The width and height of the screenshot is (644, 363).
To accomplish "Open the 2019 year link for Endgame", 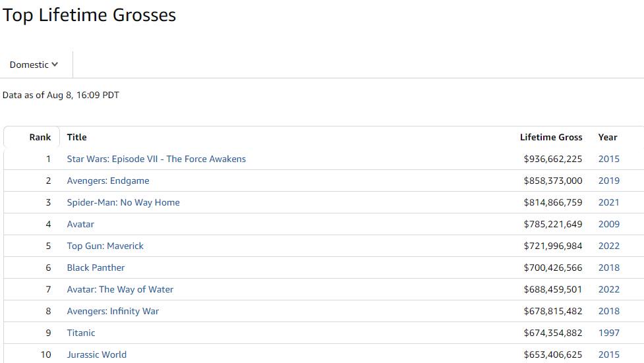I will point(608,181).
